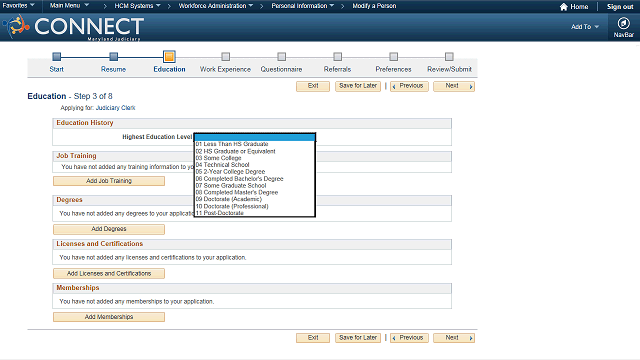640x360 pixels.
Task: Go to the Referrals step label
Action: (338, 69)
